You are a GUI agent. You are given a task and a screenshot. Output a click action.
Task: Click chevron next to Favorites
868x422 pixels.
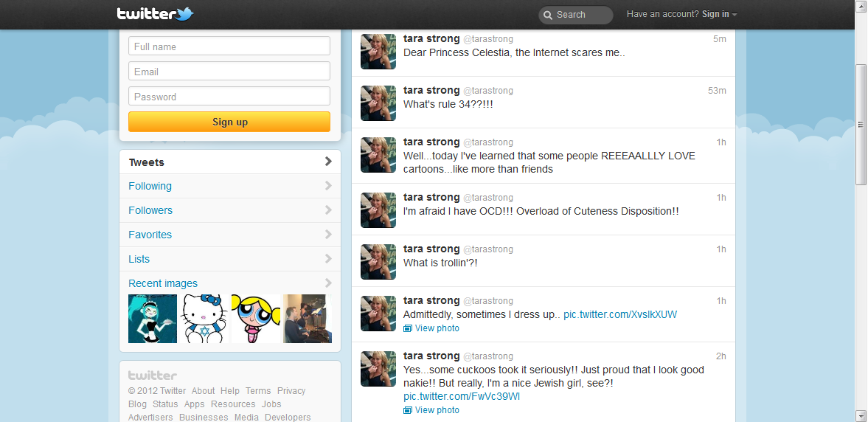(328, 235)
